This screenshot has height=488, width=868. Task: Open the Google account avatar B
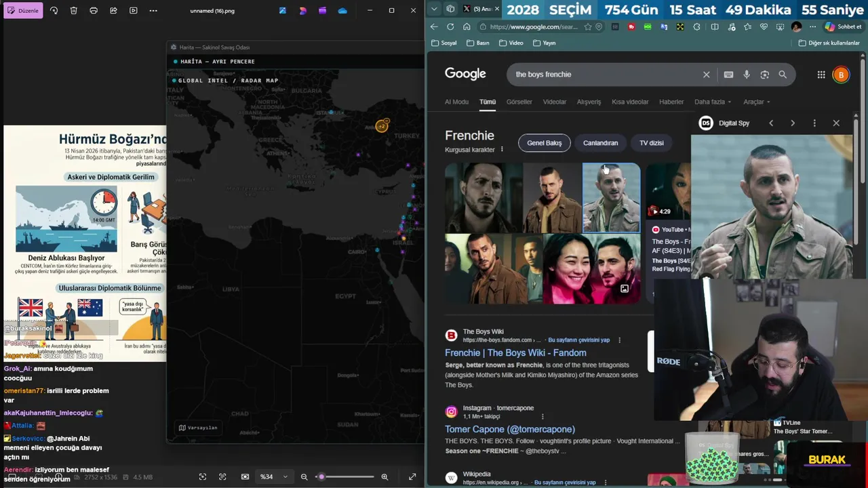pos(841,75)
